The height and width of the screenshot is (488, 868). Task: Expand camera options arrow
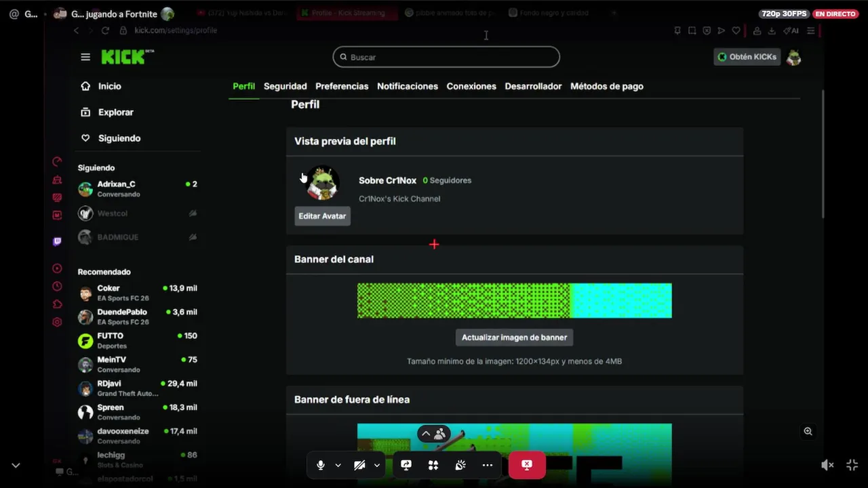(x=376, y=465)
